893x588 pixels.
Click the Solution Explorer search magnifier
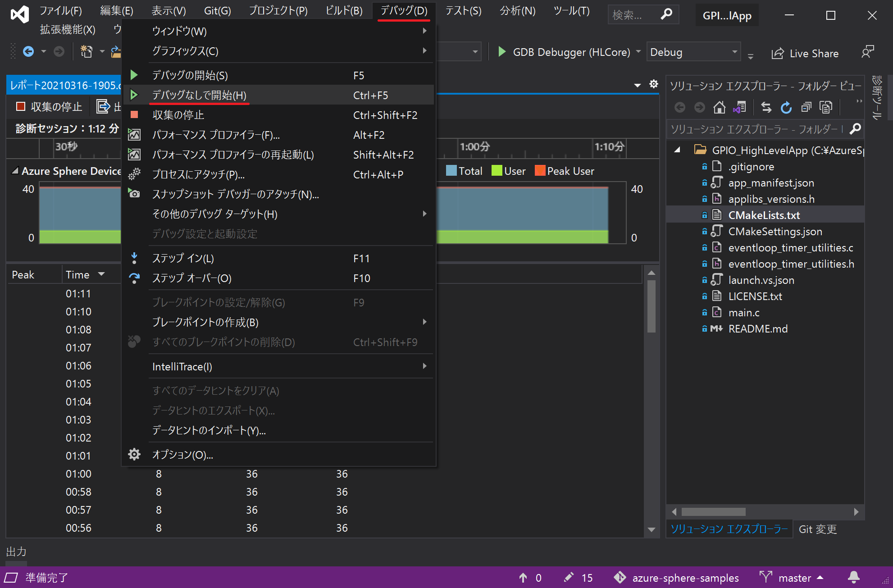(855, 129)
